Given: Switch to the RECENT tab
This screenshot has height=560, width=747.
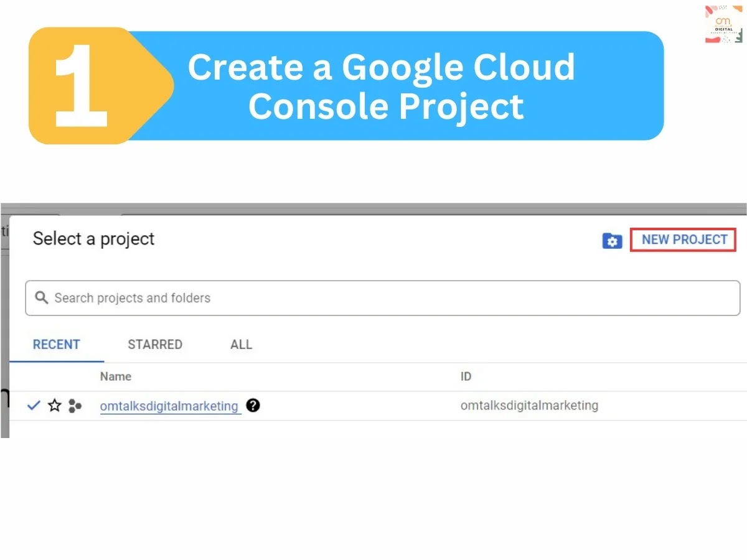Looking at the screenshot, I should coord(57,345).
